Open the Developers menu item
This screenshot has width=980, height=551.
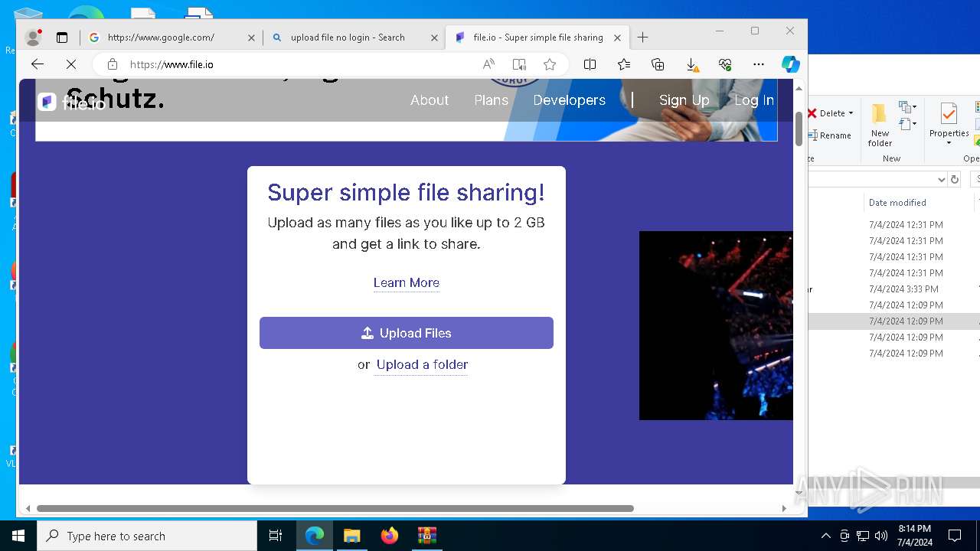click(x=570, y=100)
